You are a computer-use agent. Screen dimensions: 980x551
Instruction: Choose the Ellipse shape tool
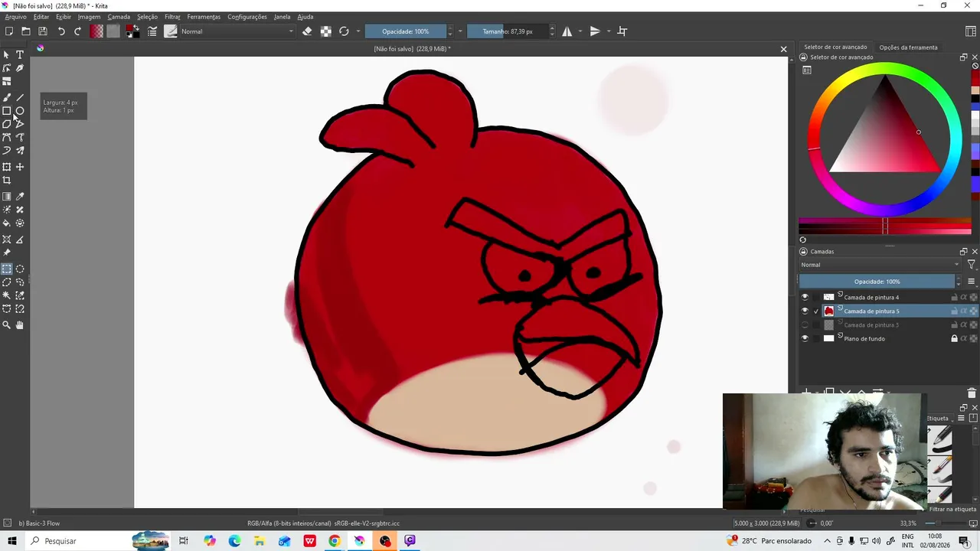click(20, 111)
